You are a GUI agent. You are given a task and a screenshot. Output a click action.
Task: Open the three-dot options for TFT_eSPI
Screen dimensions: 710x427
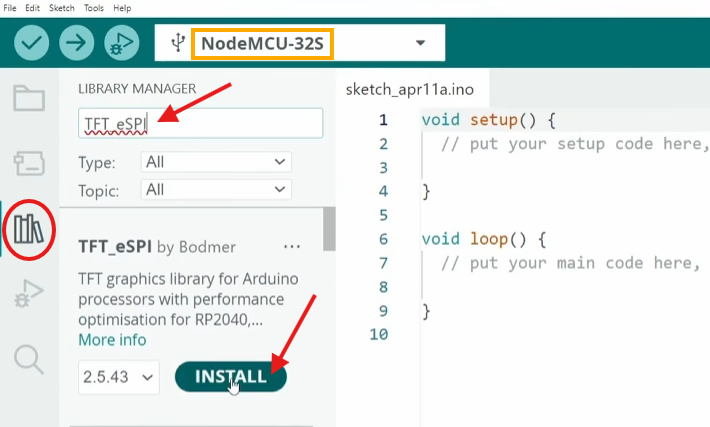(x=292, y=246)
